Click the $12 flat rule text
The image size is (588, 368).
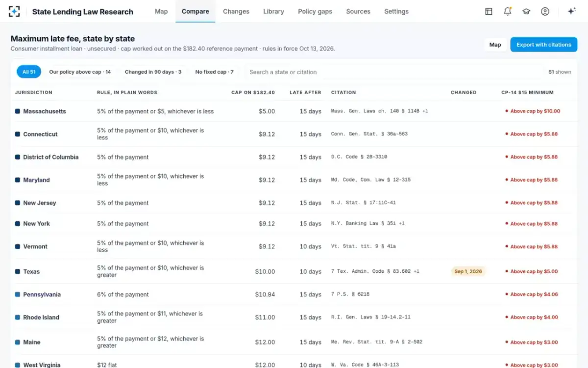(107, 365)
